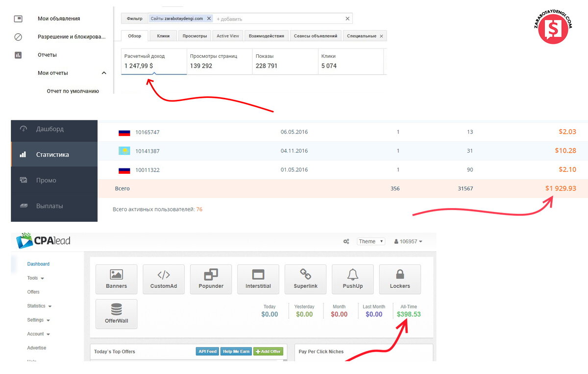Screen dimensions: 588x374
Task: Open the Interstitial tool button
Action: tap(258, 279)
